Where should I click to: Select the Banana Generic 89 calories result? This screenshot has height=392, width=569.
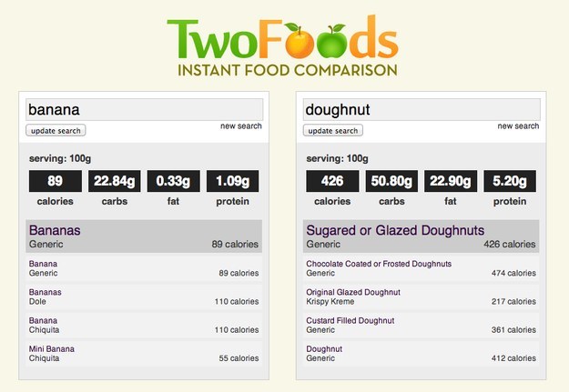144,268
